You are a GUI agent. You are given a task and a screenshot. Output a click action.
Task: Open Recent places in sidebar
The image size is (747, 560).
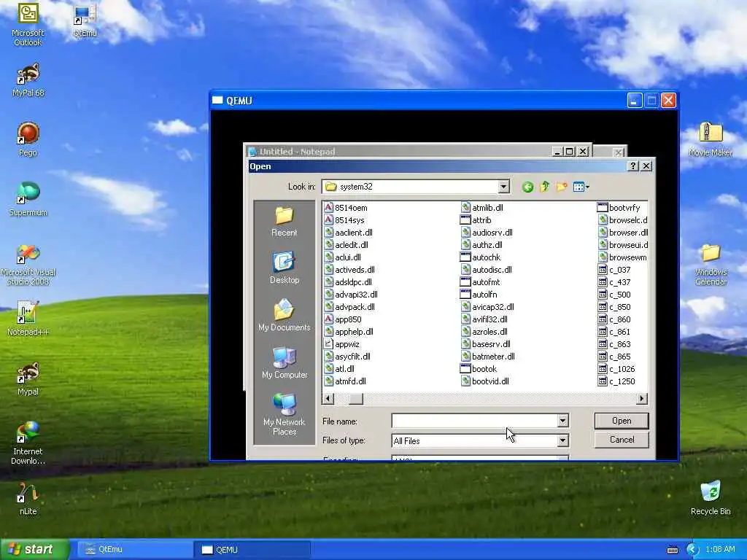coord(284,222)
